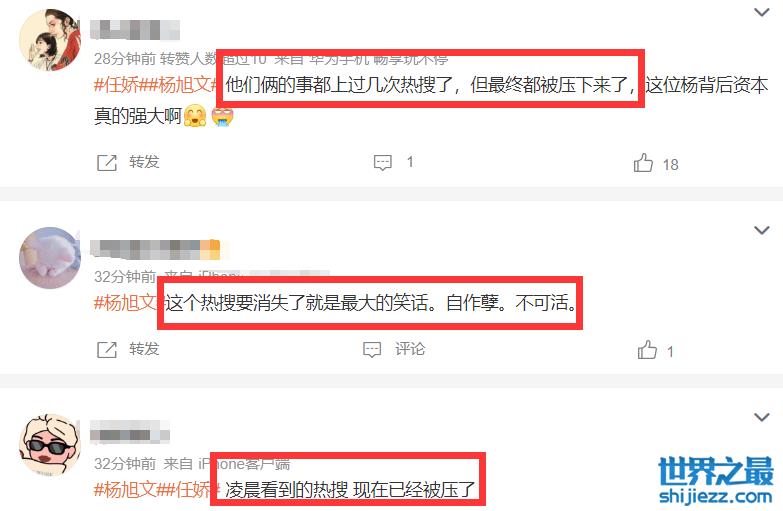Image resolution: width=783 pixels, height=511 pixels.
Task: Open comment bubble icon on second post
Action: [x=372, y=350]
